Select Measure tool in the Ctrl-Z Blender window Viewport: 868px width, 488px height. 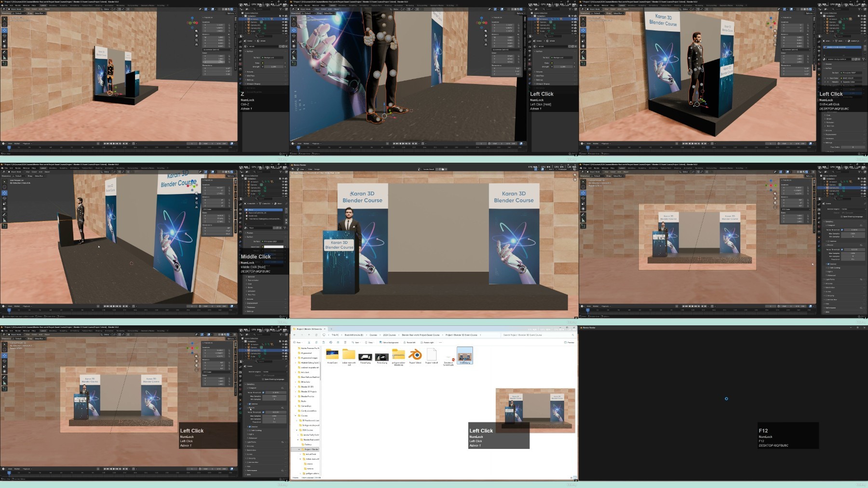[x=4, y=57]
